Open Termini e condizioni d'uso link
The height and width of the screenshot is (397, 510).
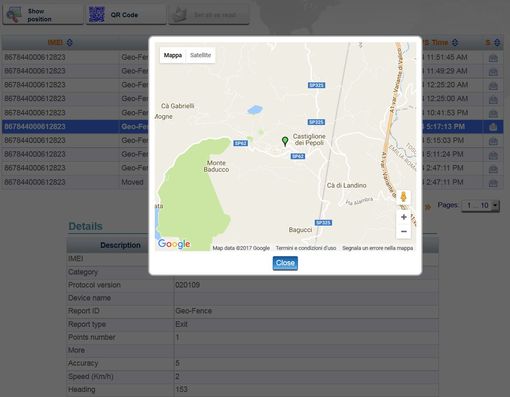306,248
